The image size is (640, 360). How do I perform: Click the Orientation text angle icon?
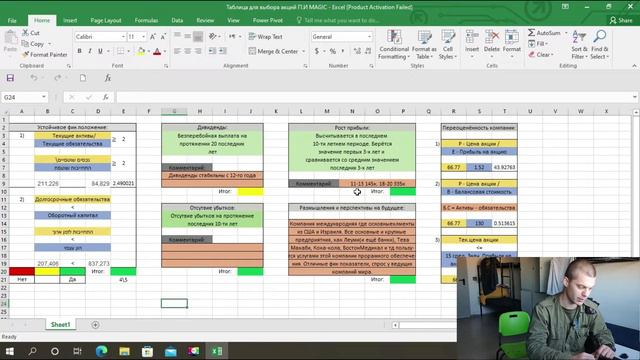213,37
